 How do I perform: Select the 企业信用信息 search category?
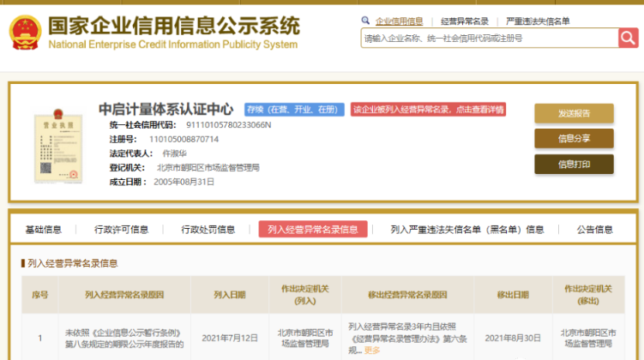coord(399,21)
